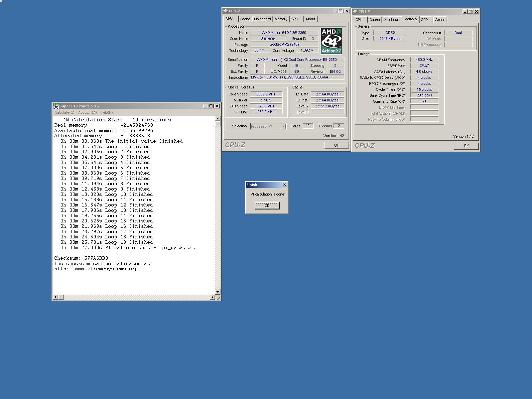Click the Multiplier x 10.5 field
The width and height of the screenshot is (532, 399).
pyautogui.click(x=266, y=100)
